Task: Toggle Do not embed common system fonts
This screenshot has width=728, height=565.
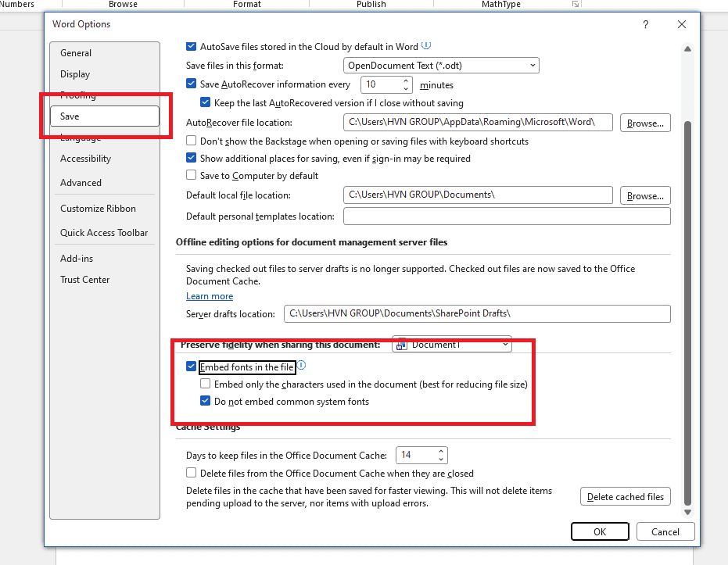Action: click(205, 401)
